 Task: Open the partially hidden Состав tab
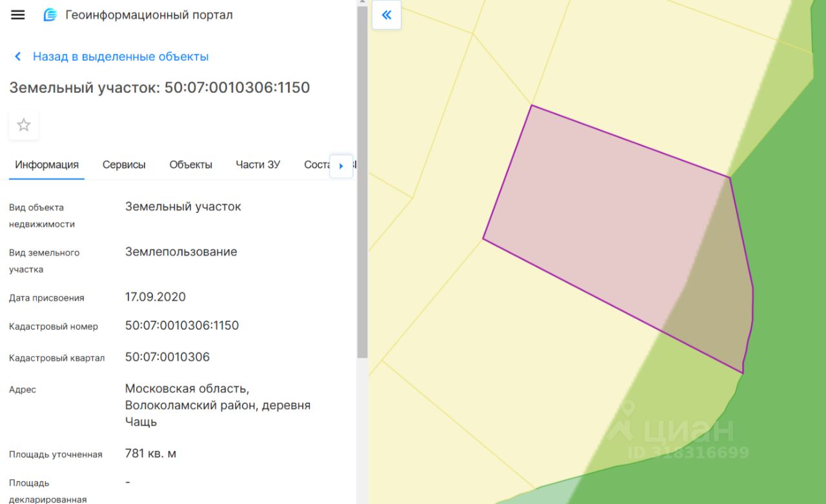click(316, 165)
